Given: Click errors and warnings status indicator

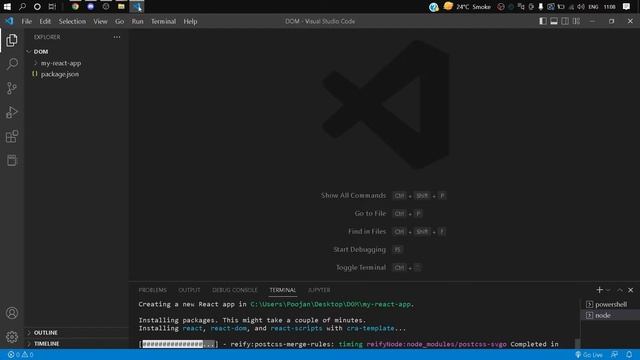Looking at the screenshot, I should coord(20,355).
